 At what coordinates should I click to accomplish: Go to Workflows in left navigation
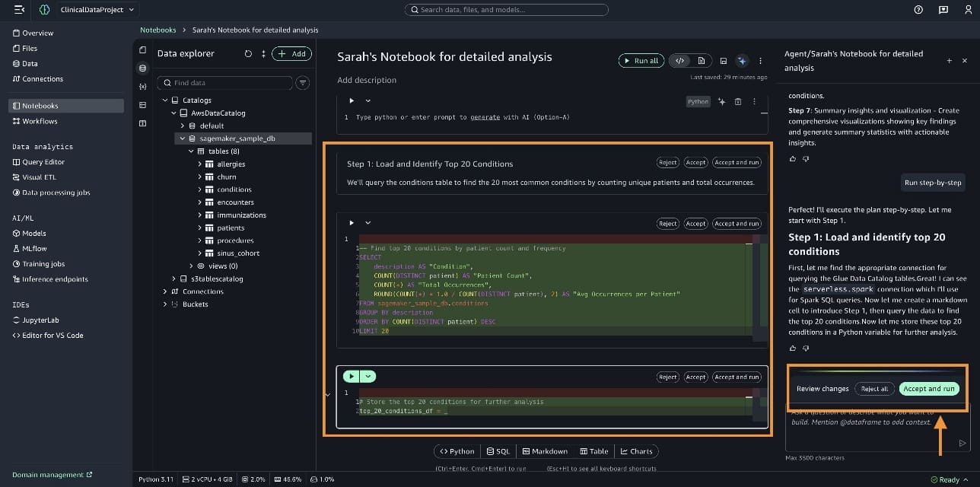40,121
